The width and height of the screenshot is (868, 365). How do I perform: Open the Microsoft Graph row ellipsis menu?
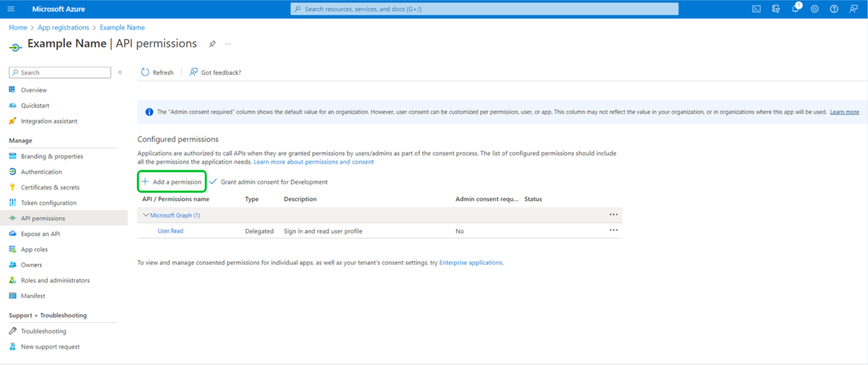pos(613,215)
